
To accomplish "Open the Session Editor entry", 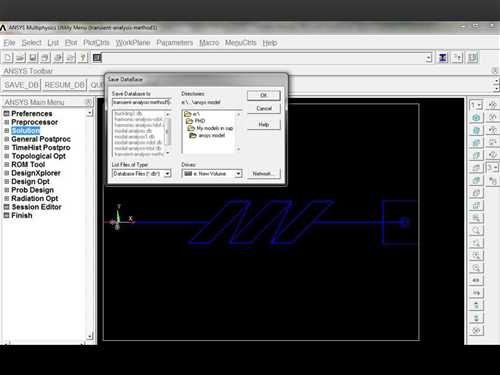I will [x=36, y=207].
